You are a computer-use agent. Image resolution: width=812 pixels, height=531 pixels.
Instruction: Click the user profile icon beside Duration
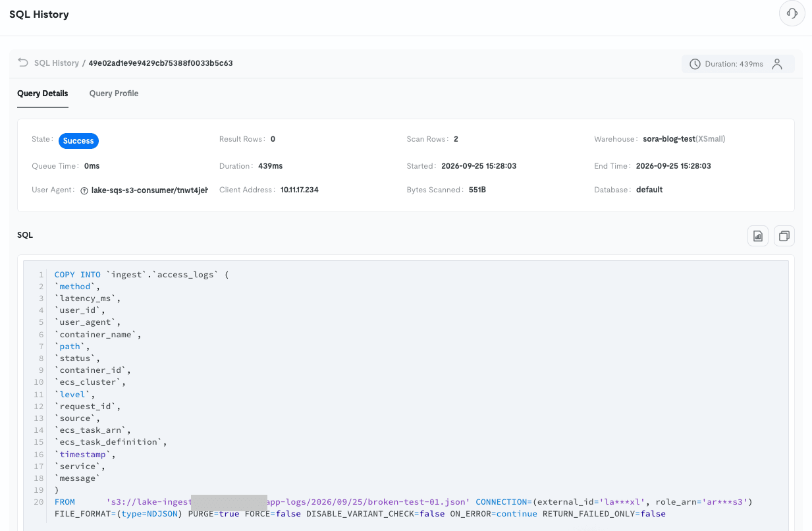[x=777, y=64]
